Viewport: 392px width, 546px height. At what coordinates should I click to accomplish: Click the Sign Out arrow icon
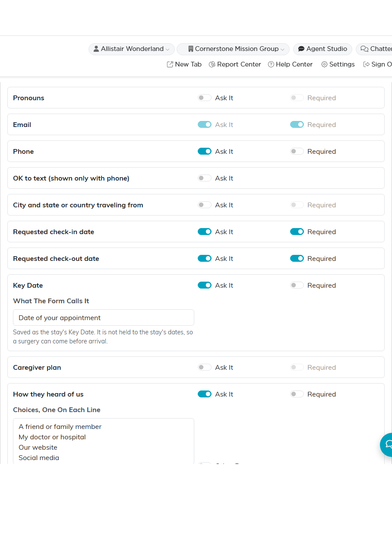(367, 64)
